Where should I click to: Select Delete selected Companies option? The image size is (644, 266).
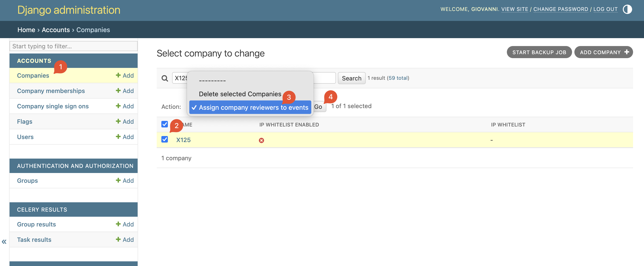(240, 94)
